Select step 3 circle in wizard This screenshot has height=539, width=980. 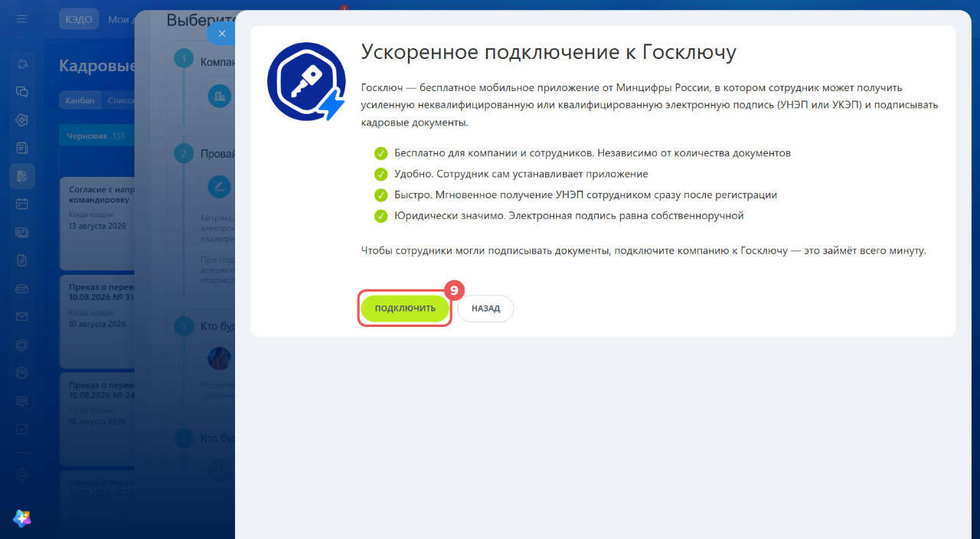click(184, 327)
